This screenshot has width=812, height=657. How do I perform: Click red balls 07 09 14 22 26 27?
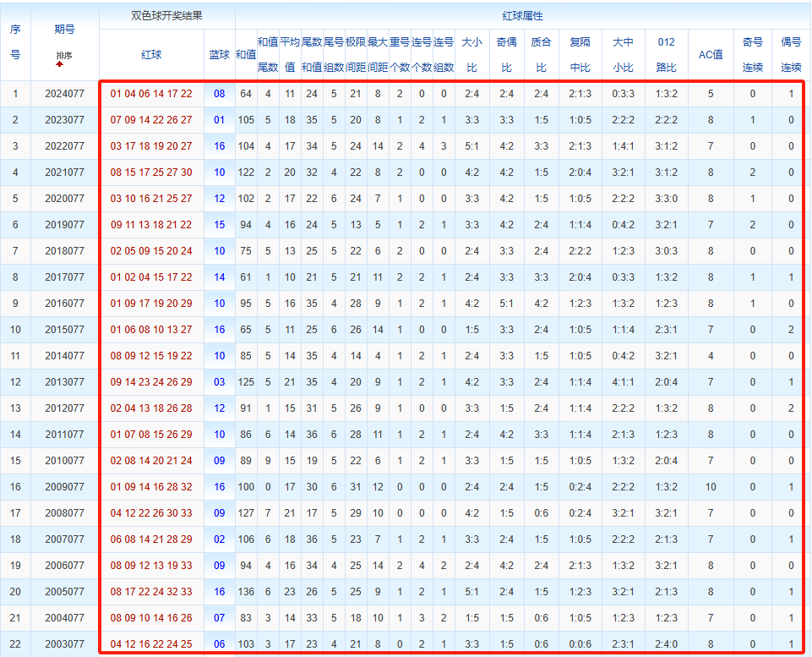tap(151, 120)
